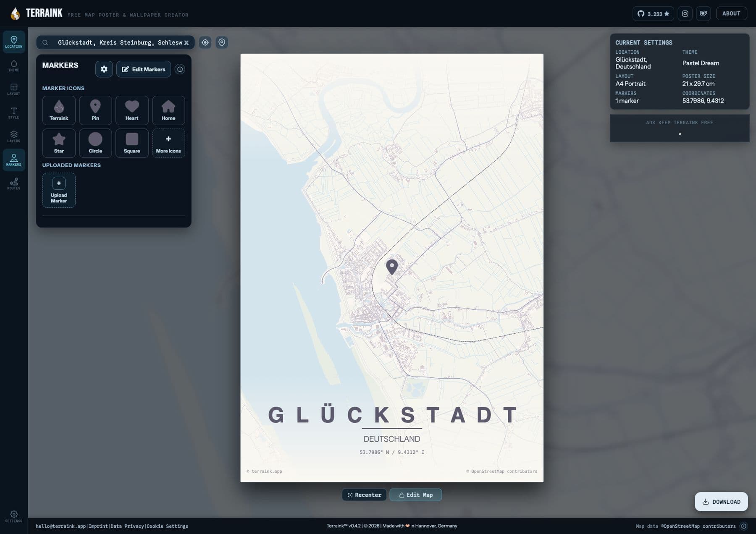The image size is (756, 534).
Task: Open More Icons for markers
Action: tap(168, 143)
